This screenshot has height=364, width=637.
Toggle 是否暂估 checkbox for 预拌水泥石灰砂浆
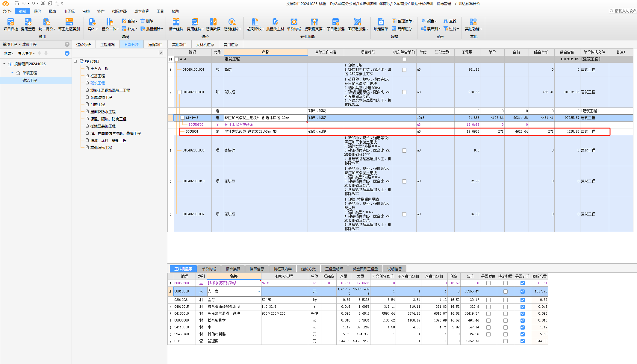pyautogui.click(x=488, y=283)
